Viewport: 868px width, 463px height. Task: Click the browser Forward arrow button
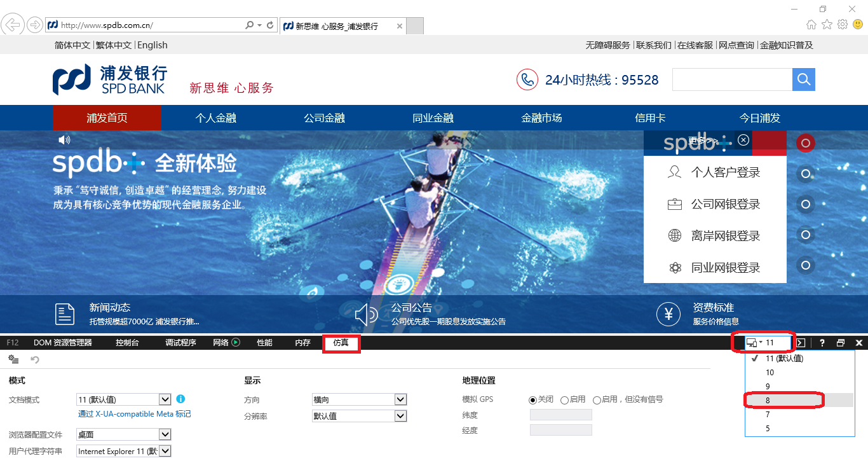click(x=34, y=25)
